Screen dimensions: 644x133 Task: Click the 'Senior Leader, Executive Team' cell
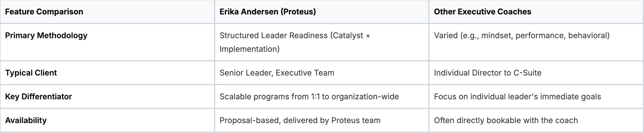pyautogui.click(x=277, y=73)
